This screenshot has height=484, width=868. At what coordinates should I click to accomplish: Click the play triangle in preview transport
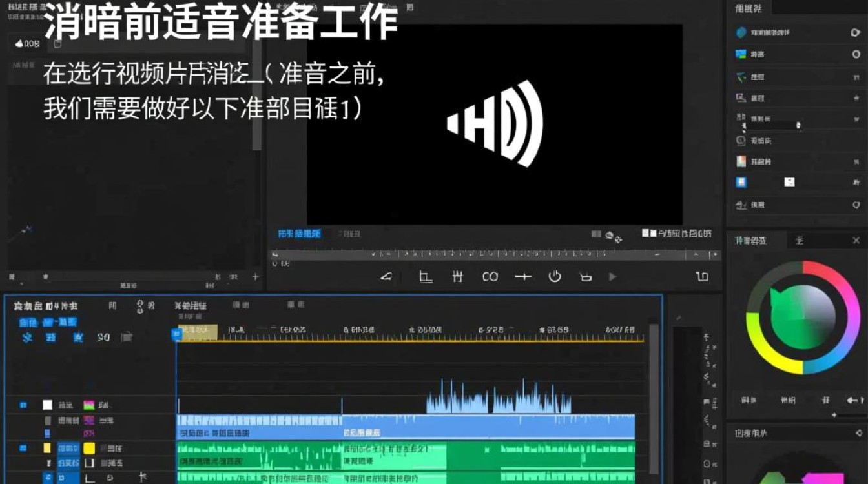(x=613, y=277)
